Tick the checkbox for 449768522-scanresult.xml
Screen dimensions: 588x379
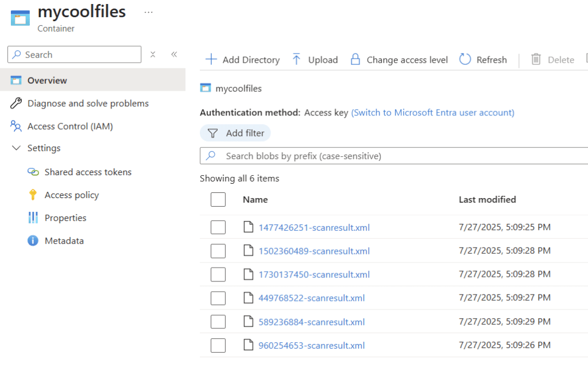tap(218, 298)
